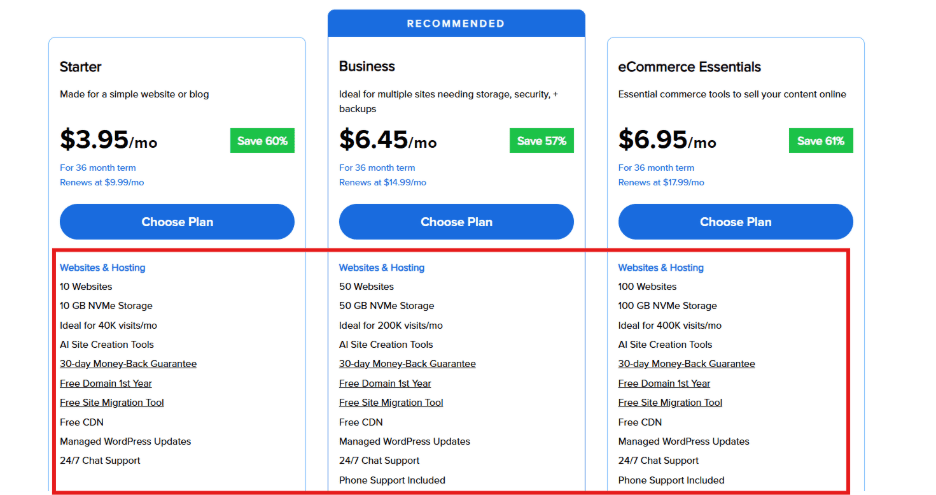The height and width of the screenshot is (495, 936).
Task: Click eCommerce Free Domain 1st Year link
Action: tap(664, 383)
